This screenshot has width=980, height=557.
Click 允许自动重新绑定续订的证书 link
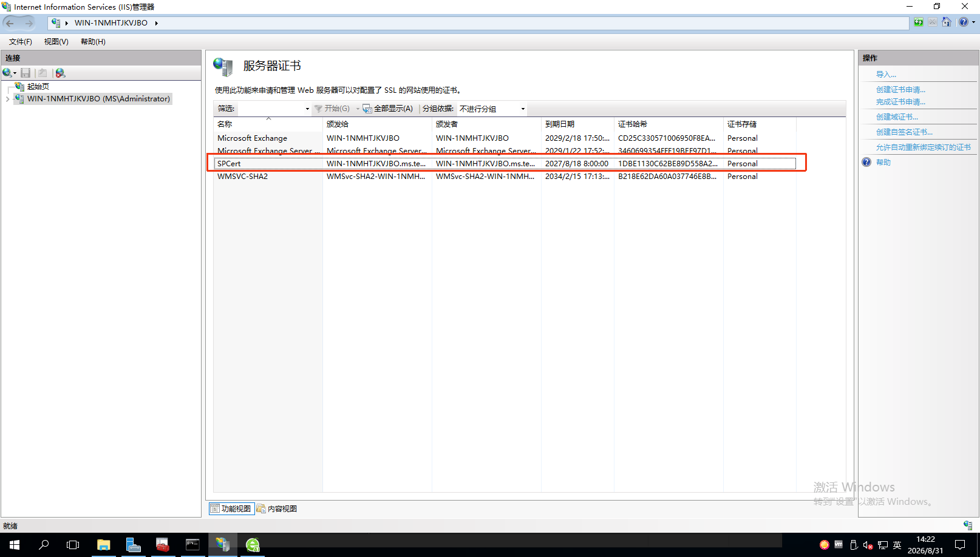923,147
